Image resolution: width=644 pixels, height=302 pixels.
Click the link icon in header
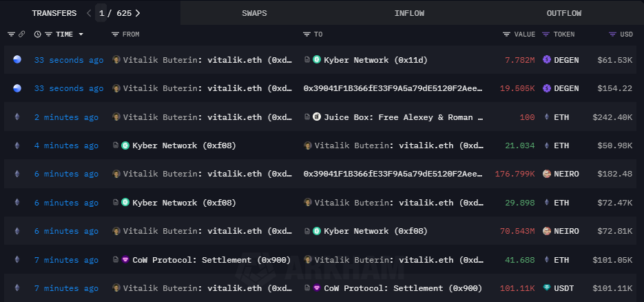22,34
